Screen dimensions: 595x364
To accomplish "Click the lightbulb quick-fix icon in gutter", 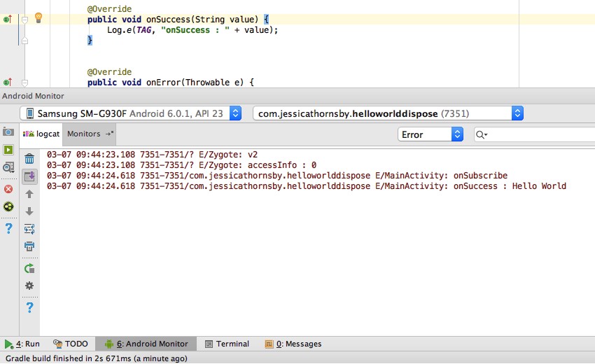I will [38, 17].
